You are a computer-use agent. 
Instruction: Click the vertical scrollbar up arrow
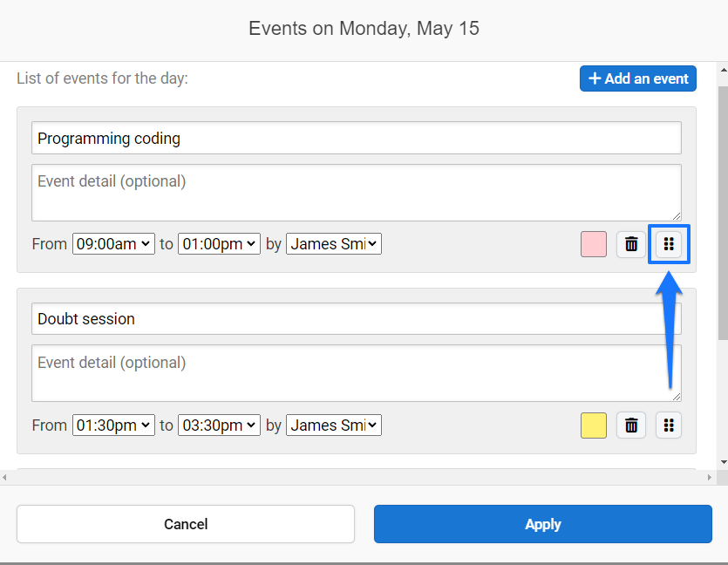724,70
